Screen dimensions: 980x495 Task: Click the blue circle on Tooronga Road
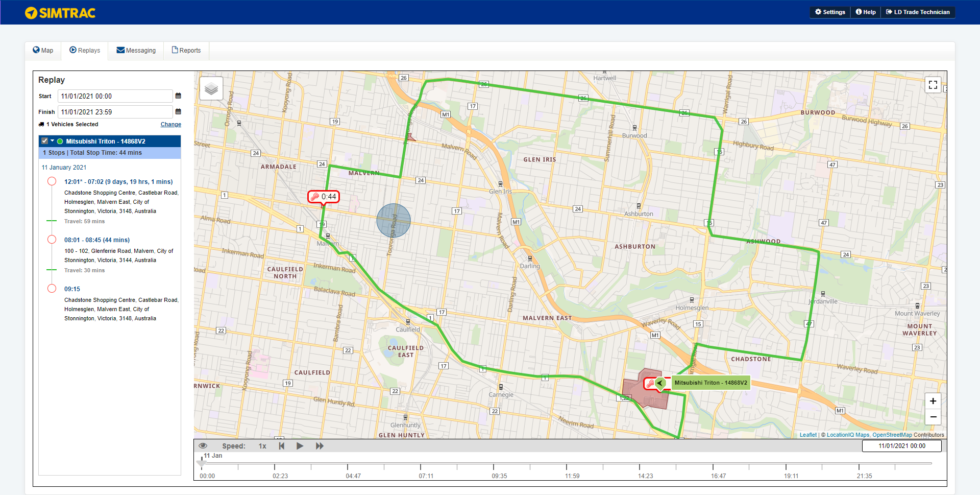click(394, 221)
